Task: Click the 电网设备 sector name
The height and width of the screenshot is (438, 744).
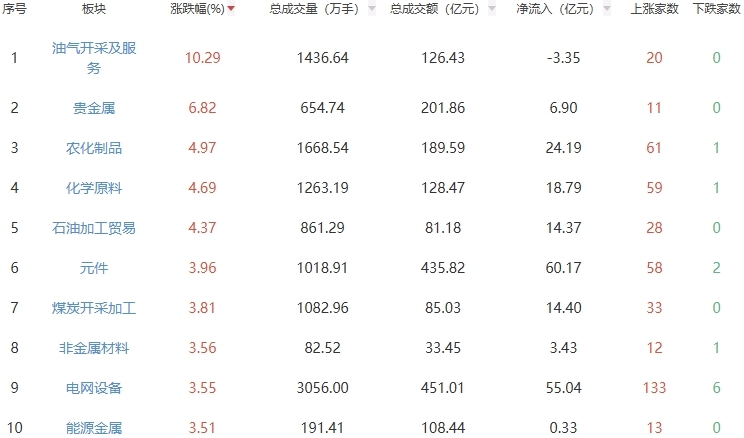Action: 94,388
